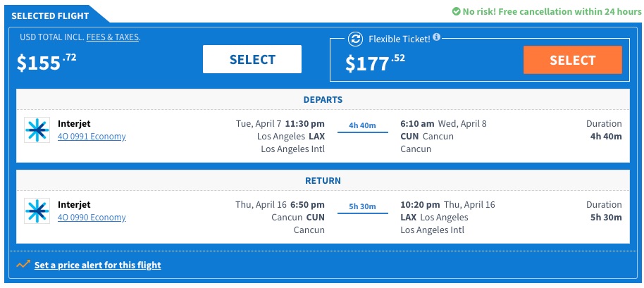Screen dimensions: 644x288
Task: Click the Flexible Ticket refresh arrows icon
Action: (354, 39)
